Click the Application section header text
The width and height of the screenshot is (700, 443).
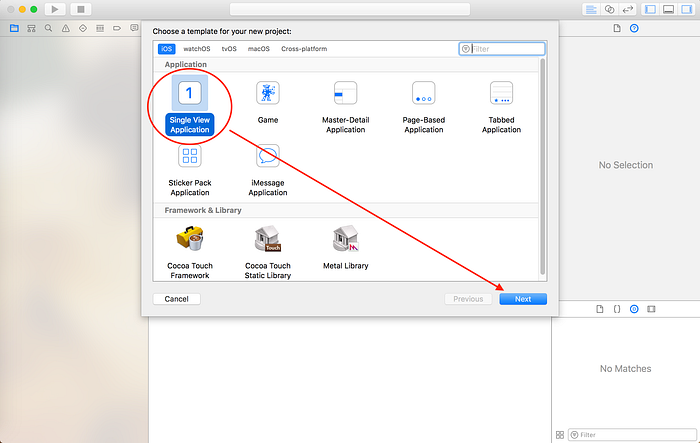pyautogui.click(x=186, y=64)
